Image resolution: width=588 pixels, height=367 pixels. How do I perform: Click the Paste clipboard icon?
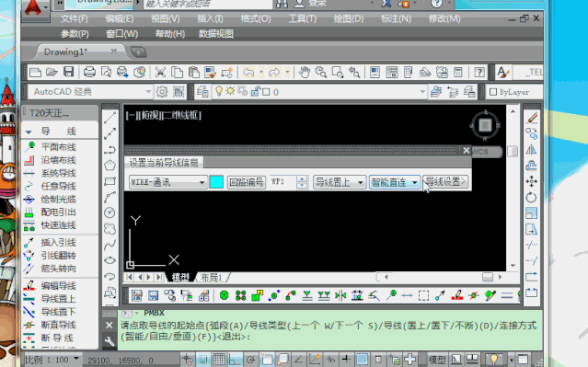(193, 72)
